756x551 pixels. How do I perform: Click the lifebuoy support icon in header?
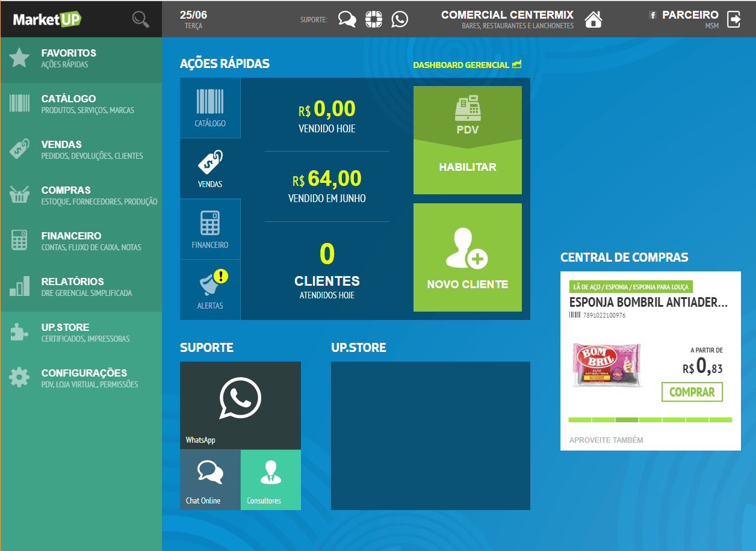pos(374,19)
